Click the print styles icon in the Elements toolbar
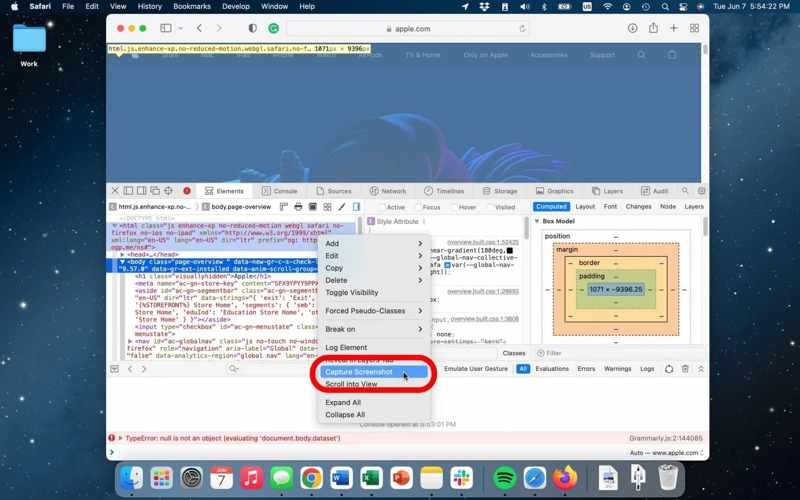800x500 pixels. [x=298, y=207]
